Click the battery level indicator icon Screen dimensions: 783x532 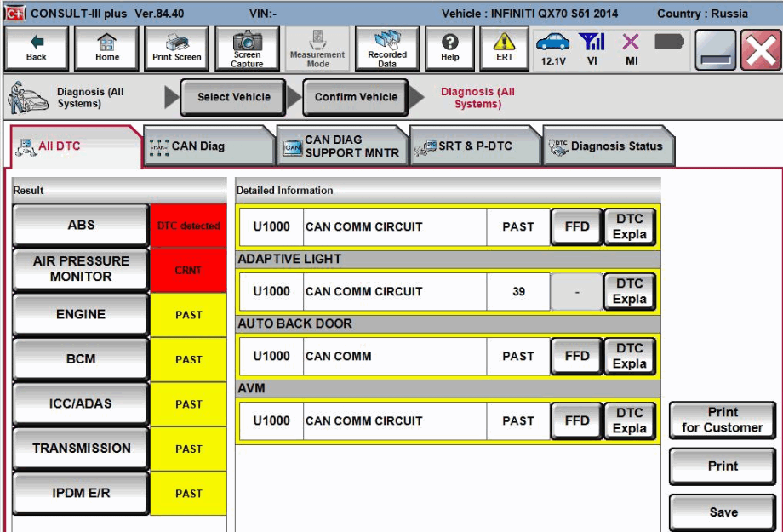click(x=669, y=42)
